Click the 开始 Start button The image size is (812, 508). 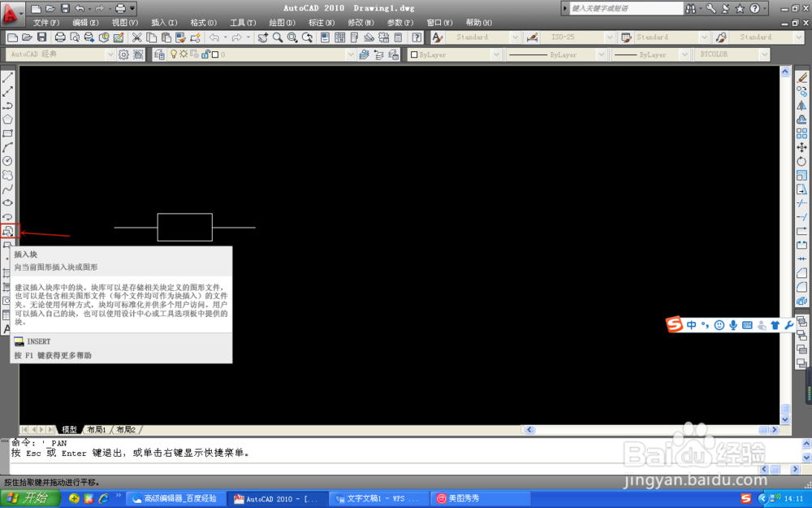coord(30,499)
